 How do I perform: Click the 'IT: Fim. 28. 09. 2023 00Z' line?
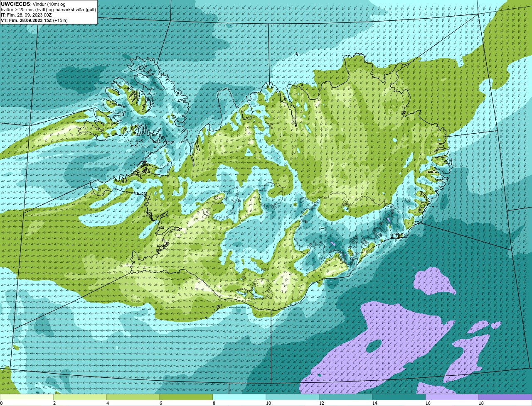pyautogui.click(x=26, y=15)
